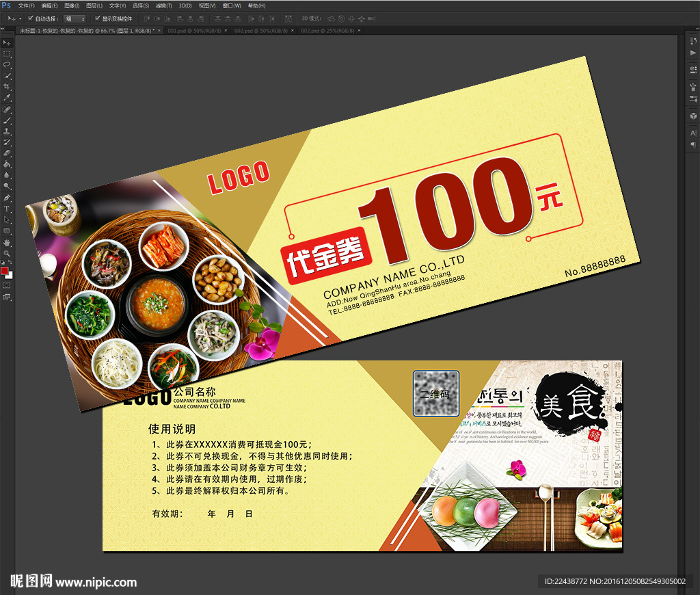
Task: Open the Character panel icon
Action: (x=693, y=133)
